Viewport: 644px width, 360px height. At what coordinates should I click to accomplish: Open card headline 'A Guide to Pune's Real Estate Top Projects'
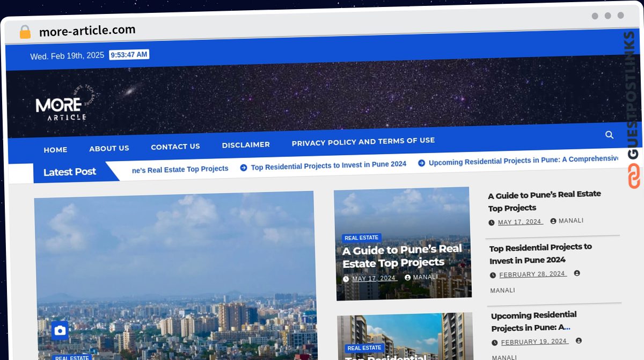coord(402,256)
